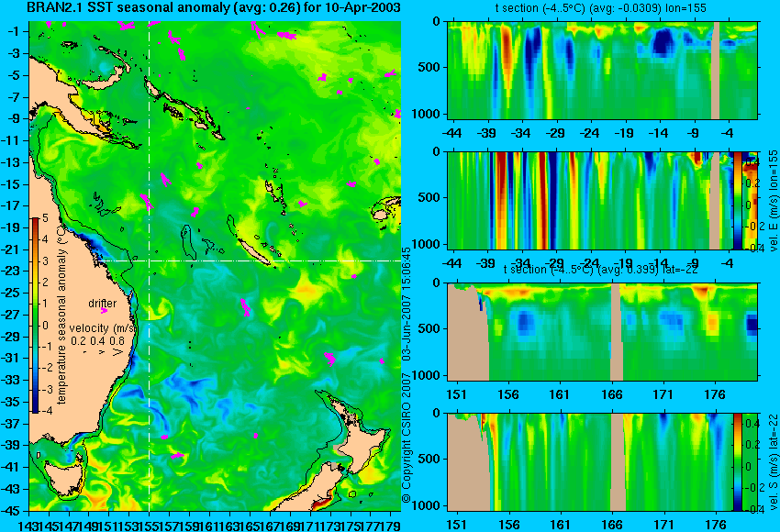
Task: Click tan land strip at 166 in lat=-22 temperature section
Action: point(616,332)
